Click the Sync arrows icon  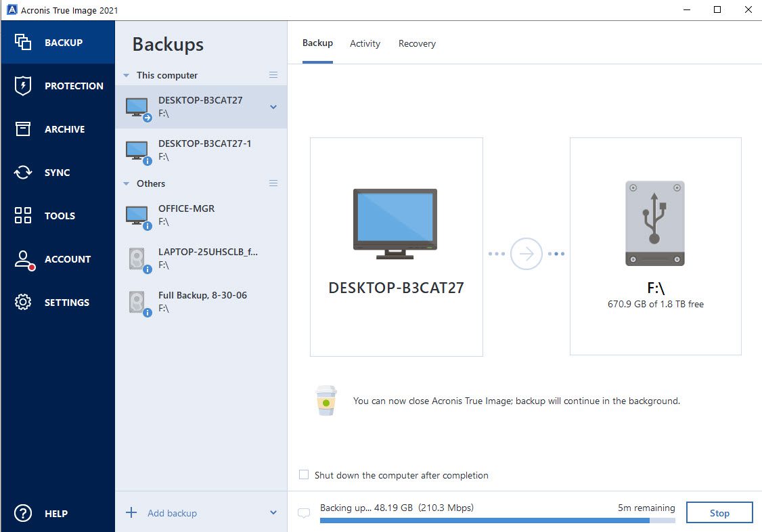click(23, 172)
